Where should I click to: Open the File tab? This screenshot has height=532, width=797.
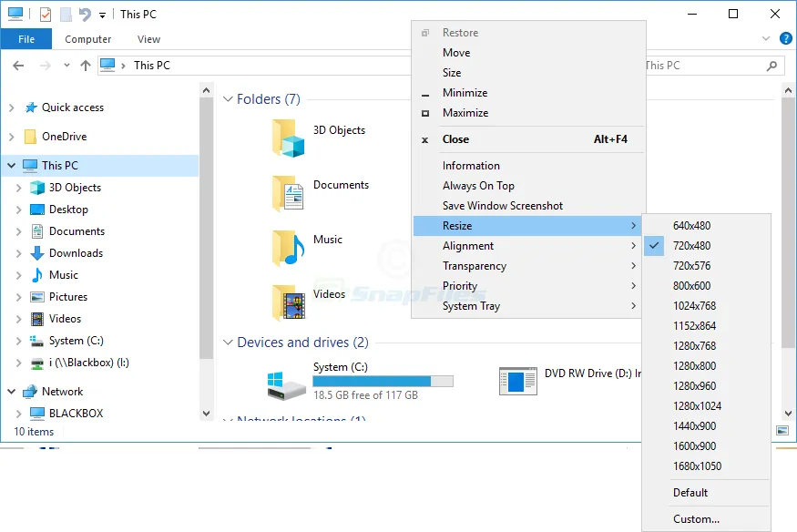click(26, 39)
